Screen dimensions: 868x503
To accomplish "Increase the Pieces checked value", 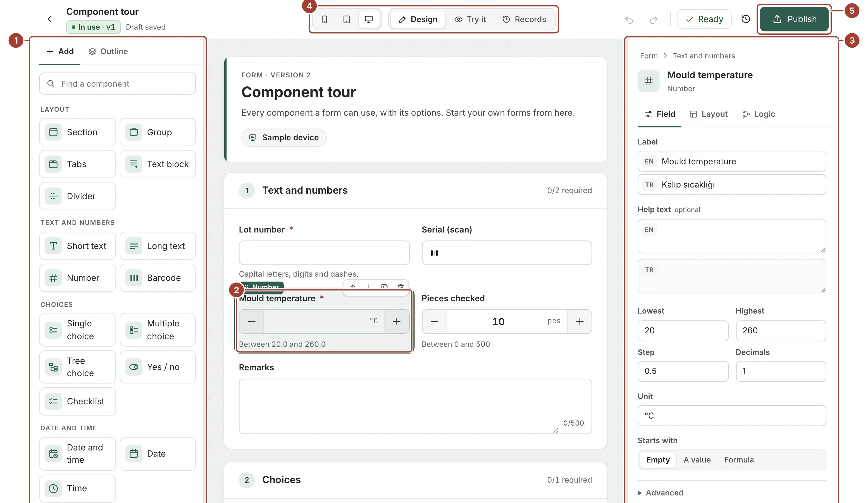I will point(579,322).
